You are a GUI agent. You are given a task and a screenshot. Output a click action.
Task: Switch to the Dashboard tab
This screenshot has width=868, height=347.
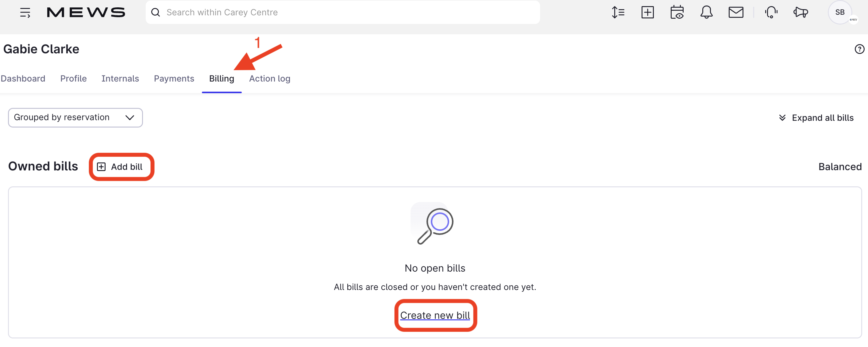coord(23,78)
